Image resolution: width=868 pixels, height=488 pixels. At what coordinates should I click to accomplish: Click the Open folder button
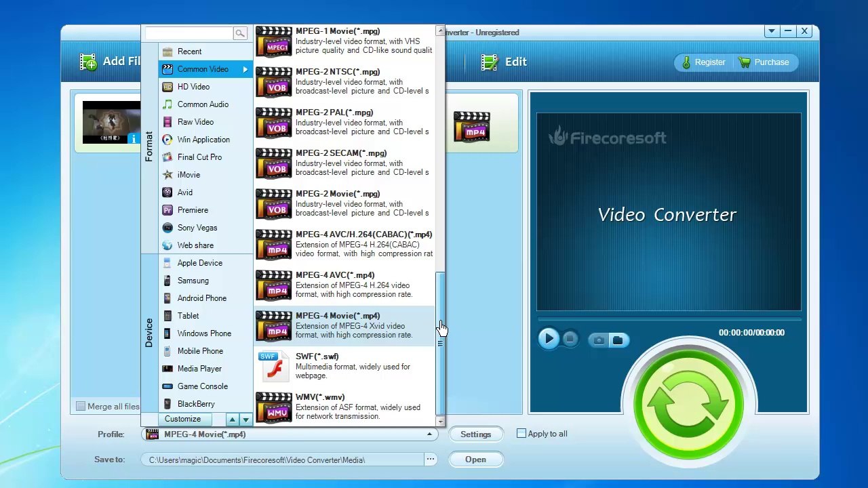pos(476,460)
